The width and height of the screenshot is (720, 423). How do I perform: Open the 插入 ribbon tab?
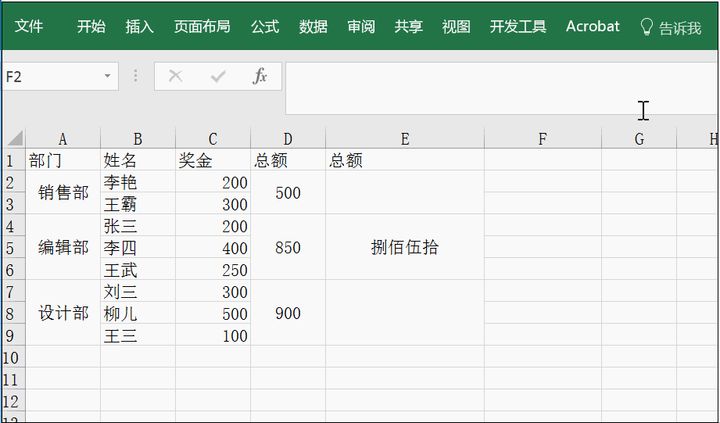[139, 27]
